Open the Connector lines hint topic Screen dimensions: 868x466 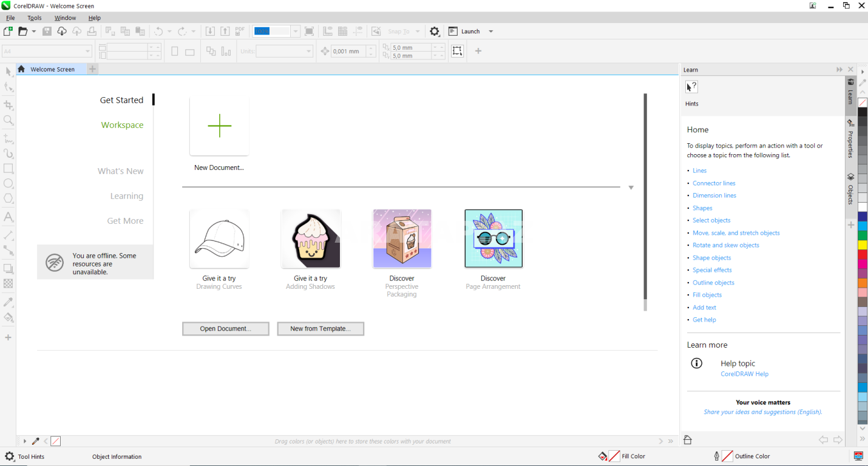coord(714,183)
